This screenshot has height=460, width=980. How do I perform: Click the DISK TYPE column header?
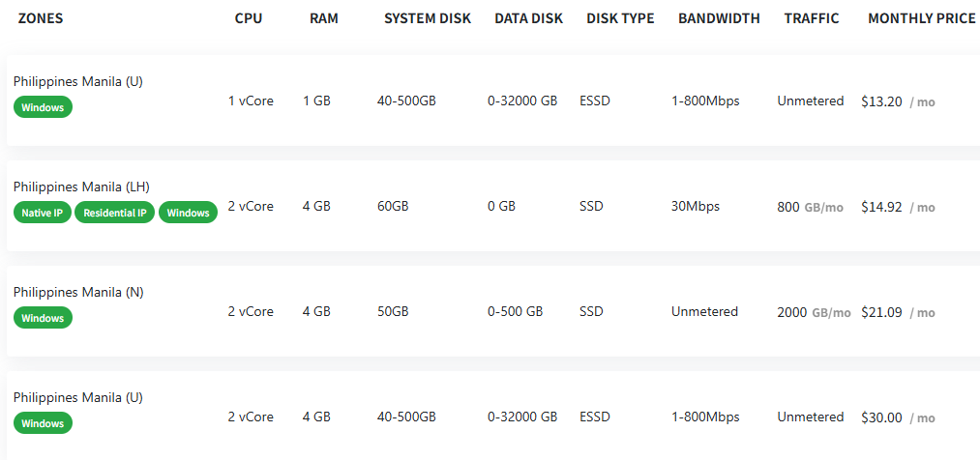(x=620, y=18)
